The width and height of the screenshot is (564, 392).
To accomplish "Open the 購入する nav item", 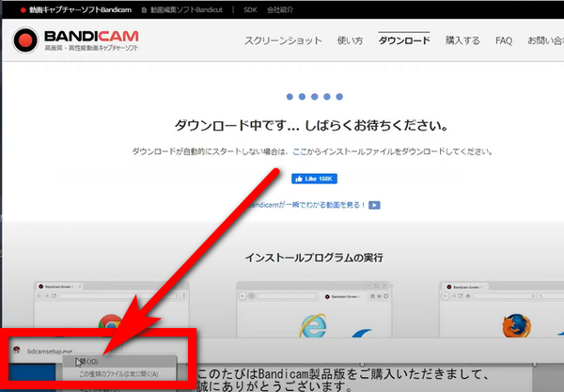I will pos(462,40).
